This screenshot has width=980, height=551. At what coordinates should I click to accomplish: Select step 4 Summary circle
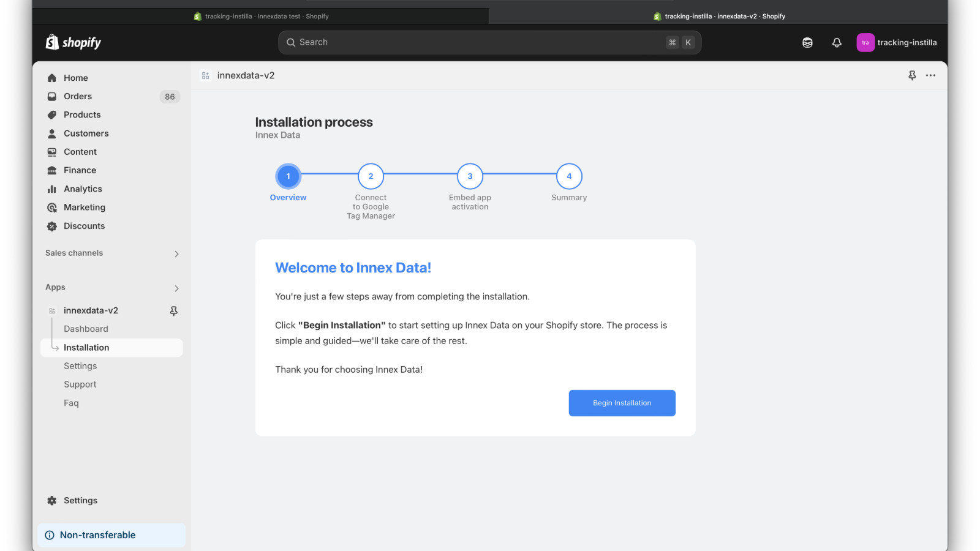[x=569, y=176]
